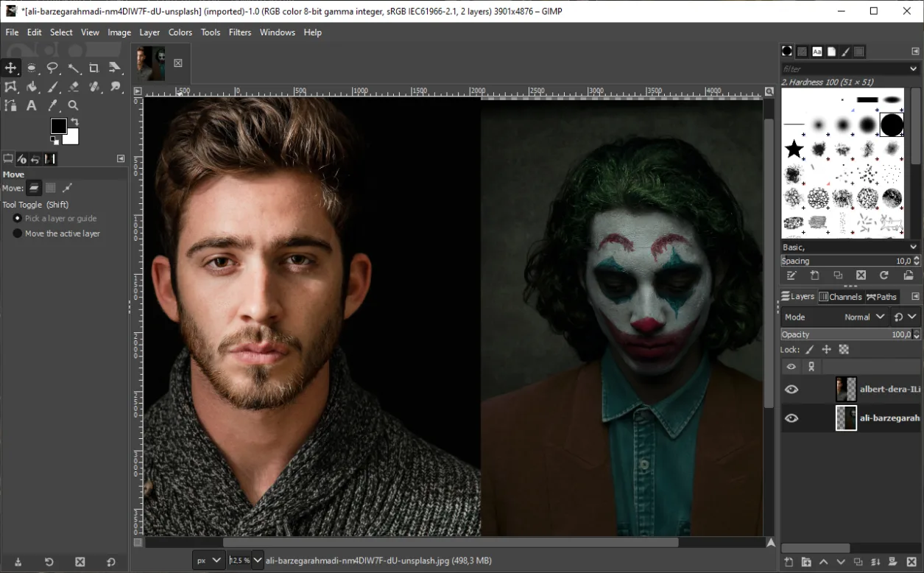924x573 pixels.
Task: Adjust the brush Spacing slider
Action: point(845,261)
